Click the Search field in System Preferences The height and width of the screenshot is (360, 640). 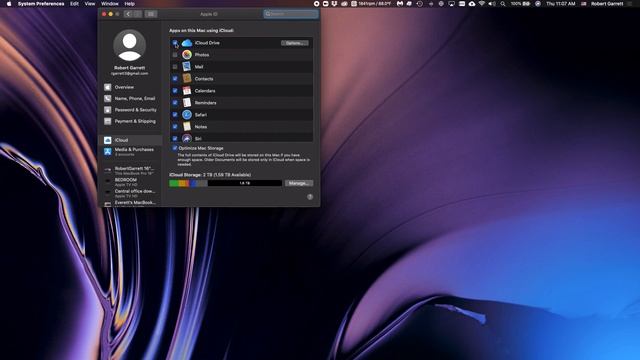[291, 14]
